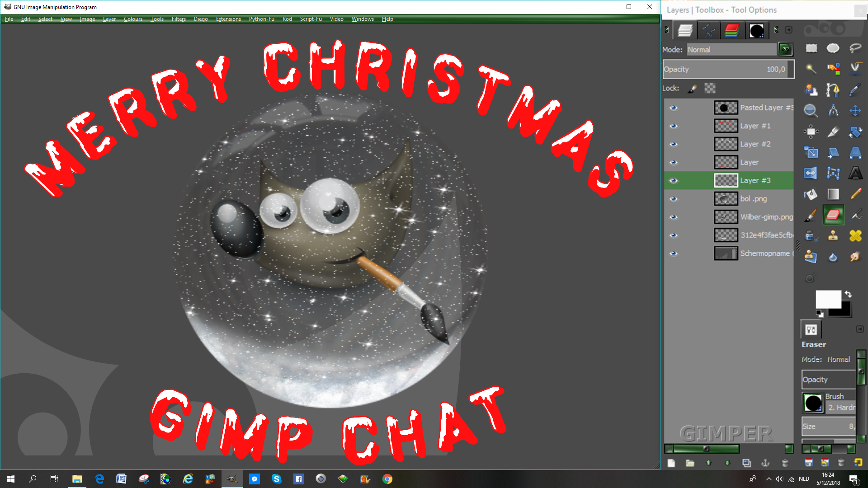Image resolution: width=868 pixels, height=488 pixels.
Task: Open the Colours menu
Action: (x=133, y=19)
